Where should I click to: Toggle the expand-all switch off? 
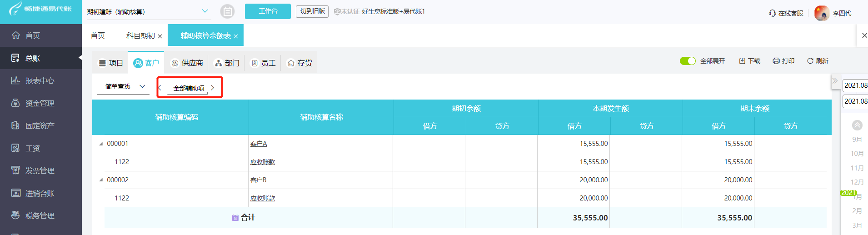pyautogui.click(x=688, y=61)
